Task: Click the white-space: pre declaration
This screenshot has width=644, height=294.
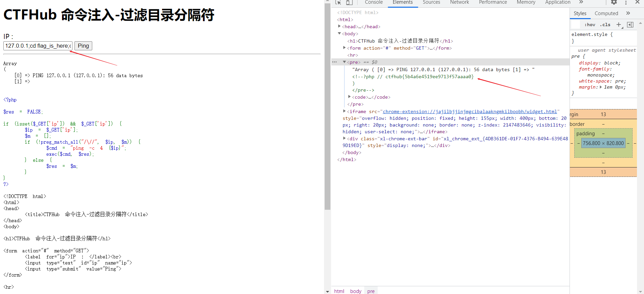Action: point(602,81)
